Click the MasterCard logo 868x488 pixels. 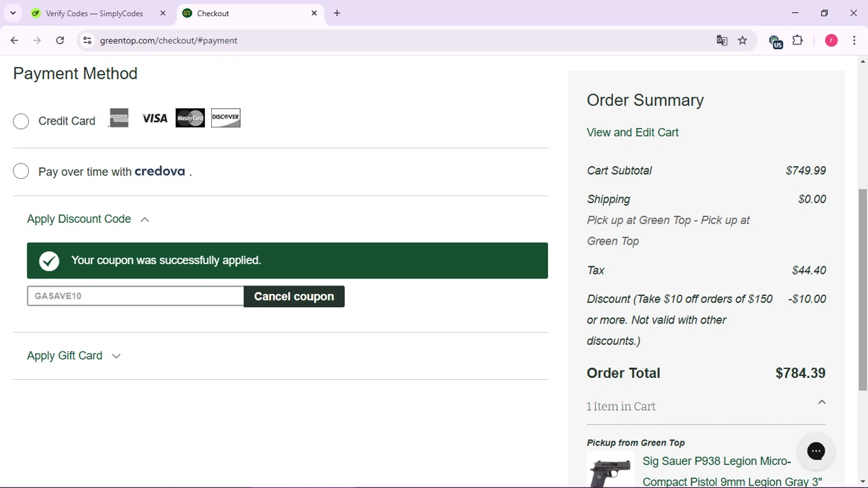[x=190, y=118]
